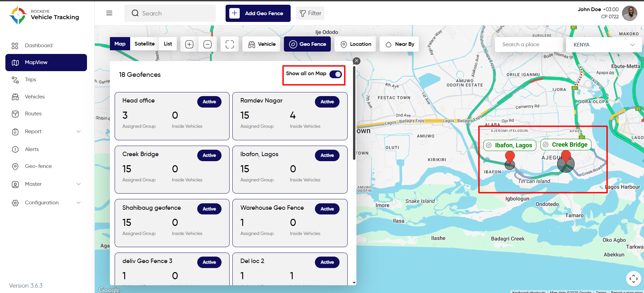Switch to Map view tab

pyautogui.click(x=120, y=44)
